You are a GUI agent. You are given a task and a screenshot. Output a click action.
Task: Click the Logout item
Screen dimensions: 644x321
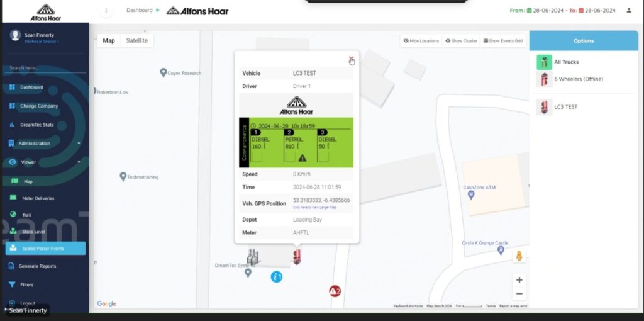(28, 303)
